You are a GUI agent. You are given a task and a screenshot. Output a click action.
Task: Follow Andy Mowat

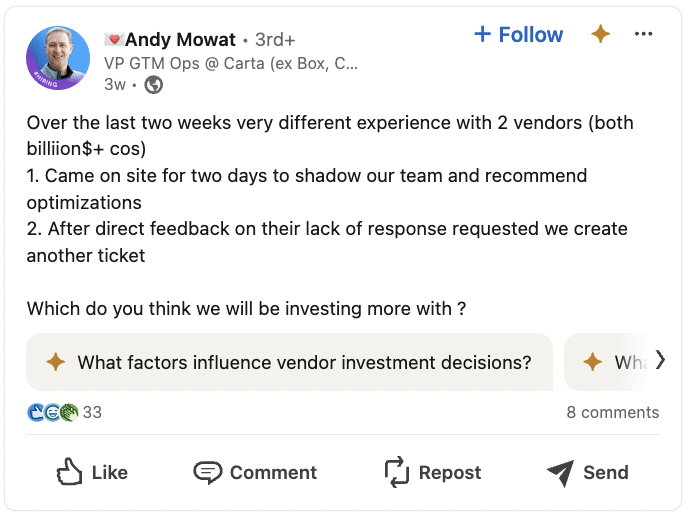tap(519, 34)
